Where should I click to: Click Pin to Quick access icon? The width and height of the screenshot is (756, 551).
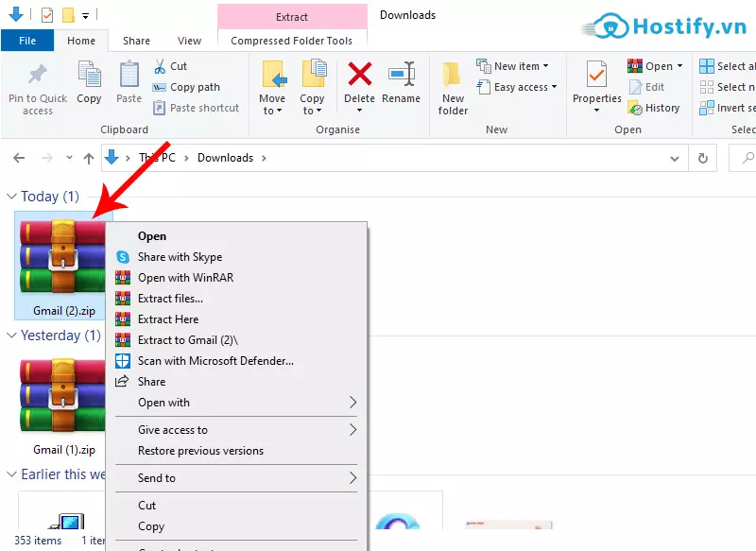[38, 76]
